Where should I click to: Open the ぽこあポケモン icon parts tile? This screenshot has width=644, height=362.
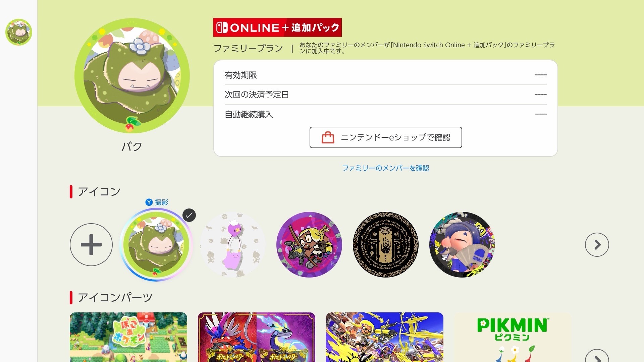coord(128,337)
